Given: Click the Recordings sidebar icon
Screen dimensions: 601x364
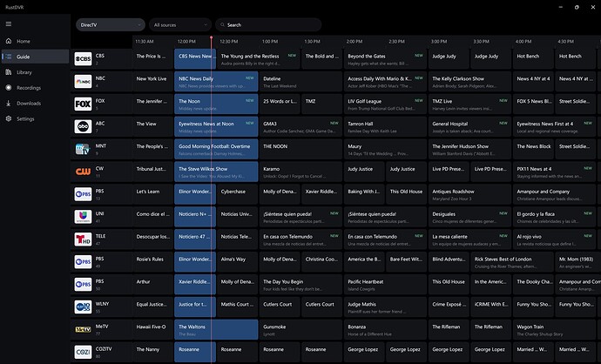Looking at the screenshot, I should 9,87.
